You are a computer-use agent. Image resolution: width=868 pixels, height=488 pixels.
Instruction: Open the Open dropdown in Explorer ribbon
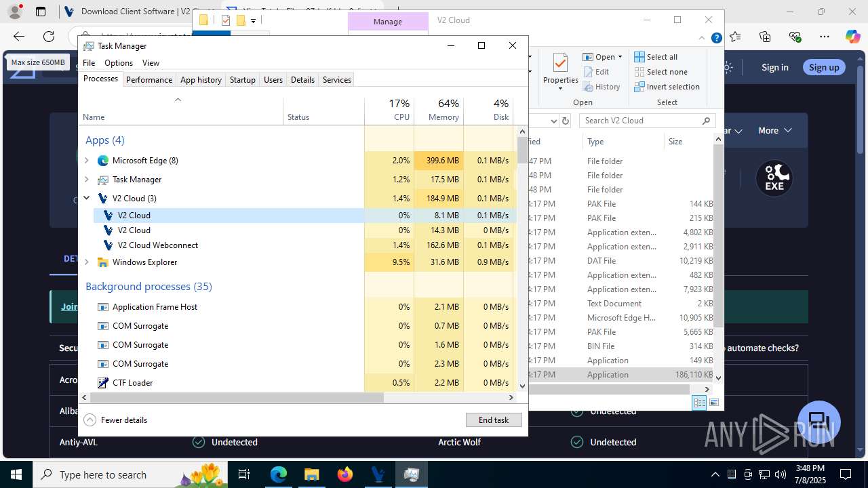(602, 57)
